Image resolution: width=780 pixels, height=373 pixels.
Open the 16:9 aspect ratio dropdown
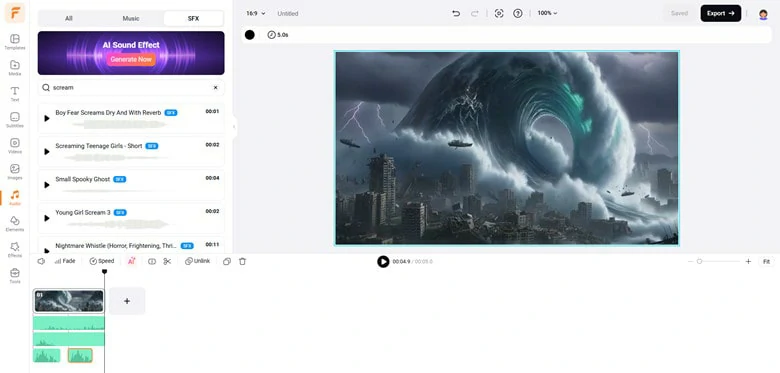[256, 13]
